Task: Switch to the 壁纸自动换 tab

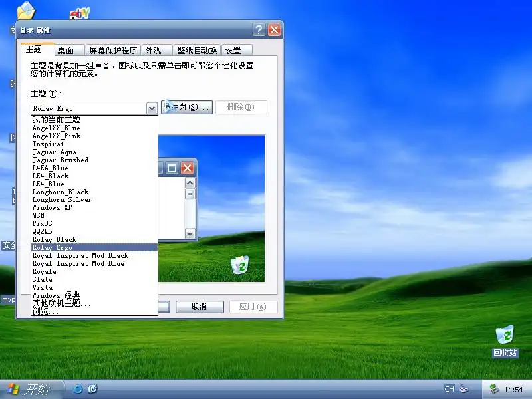Action: (x=197, y=51)
